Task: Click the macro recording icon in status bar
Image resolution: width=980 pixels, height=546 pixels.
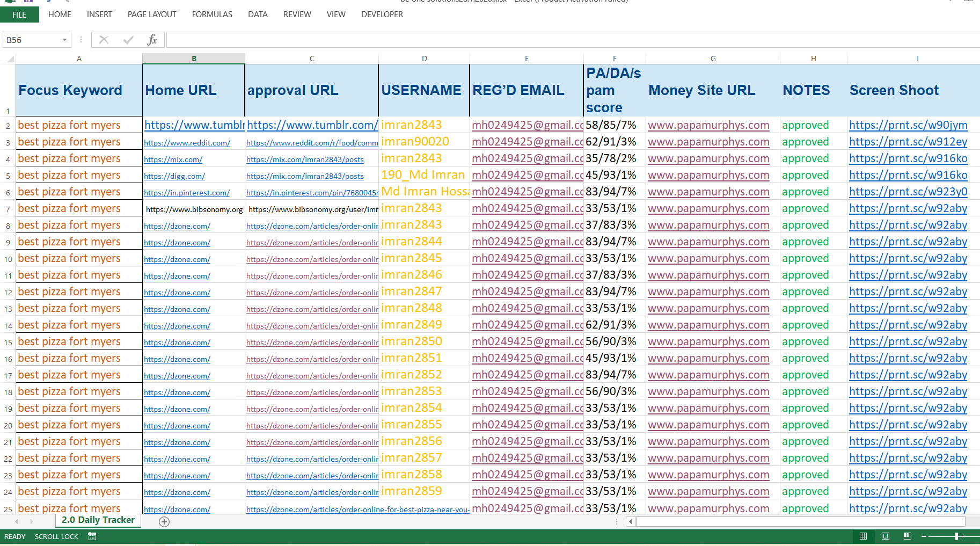Action: pyautogui.click(x=92, y=536)
